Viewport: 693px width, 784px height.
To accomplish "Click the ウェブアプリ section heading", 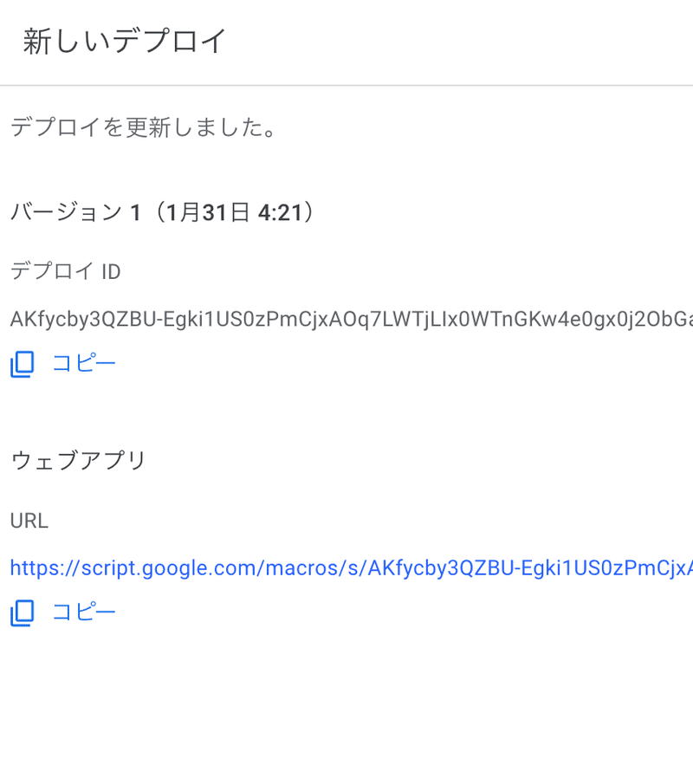I will pyautogui.click(x=79, y=461).
